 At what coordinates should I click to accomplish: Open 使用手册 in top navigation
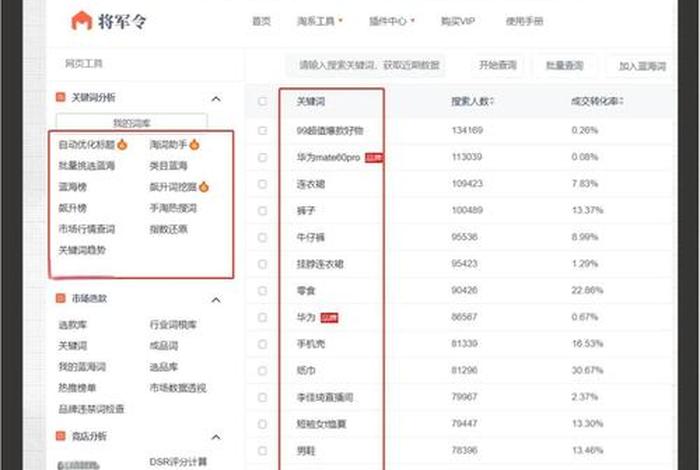[524, 21]
